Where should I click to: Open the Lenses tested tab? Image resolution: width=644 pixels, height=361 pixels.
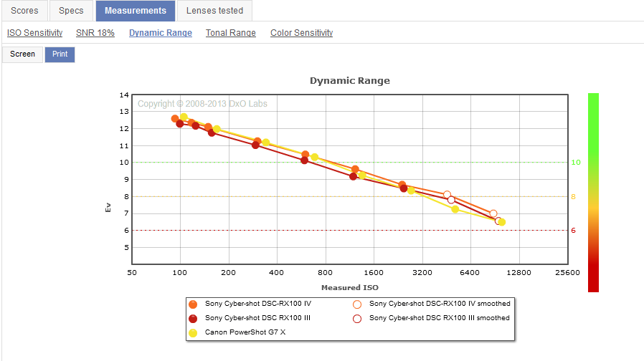[x=215, y=11]
